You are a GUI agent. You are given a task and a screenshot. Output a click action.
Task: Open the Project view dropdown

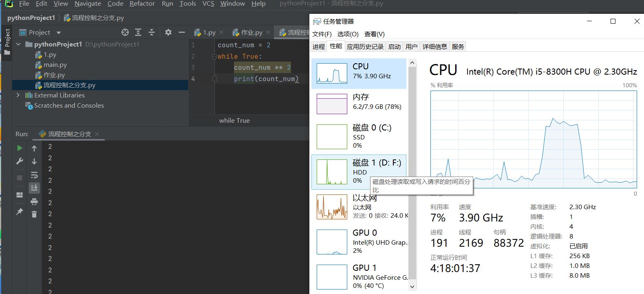click(x=59, y=33)
